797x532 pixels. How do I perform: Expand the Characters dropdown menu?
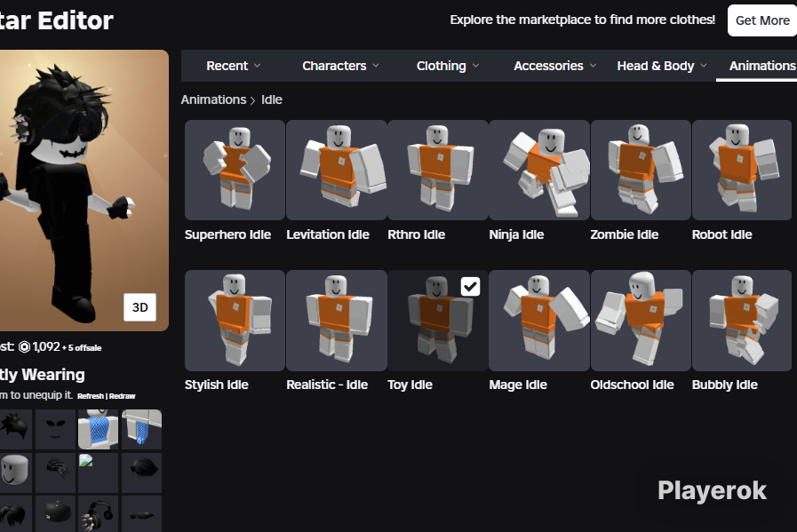click(340, 66)
